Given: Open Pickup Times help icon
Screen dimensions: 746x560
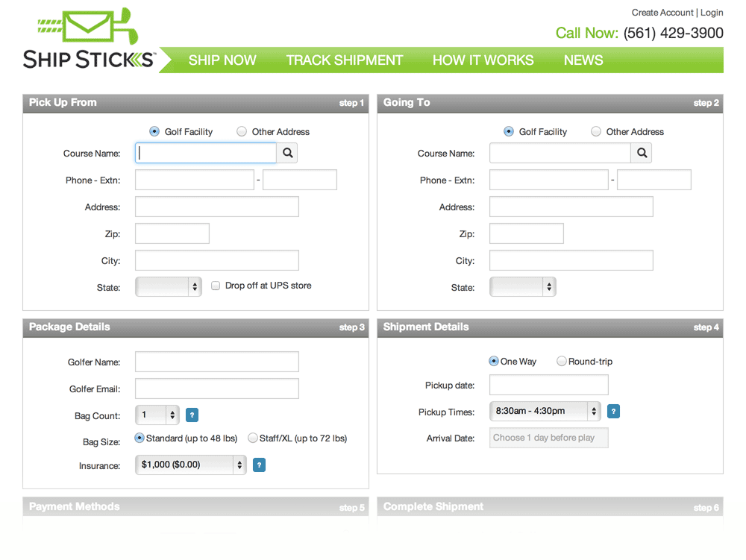Looking at the screenshot, I should pyautogui.click(x=613, y=411).
